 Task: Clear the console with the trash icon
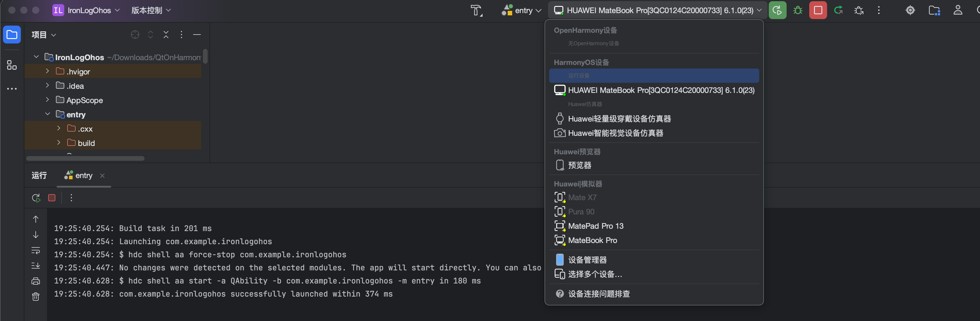[36, 296]
